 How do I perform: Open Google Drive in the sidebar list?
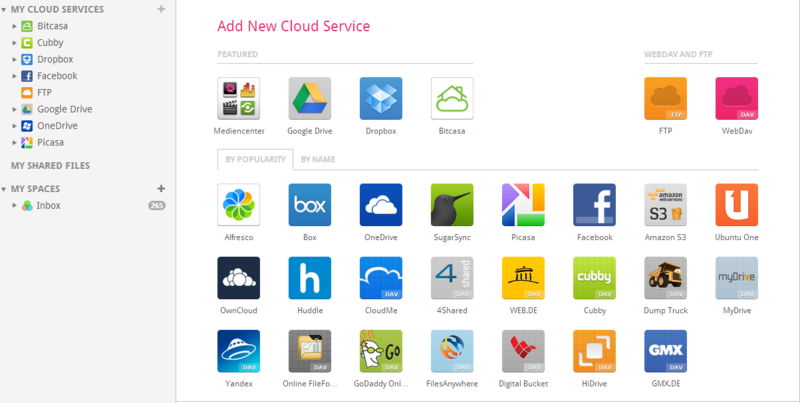[x=57, y=109]
